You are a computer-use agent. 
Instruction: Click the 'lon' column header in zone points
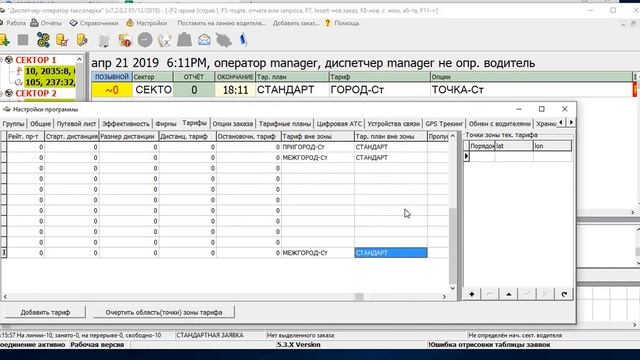click(552, 146)
